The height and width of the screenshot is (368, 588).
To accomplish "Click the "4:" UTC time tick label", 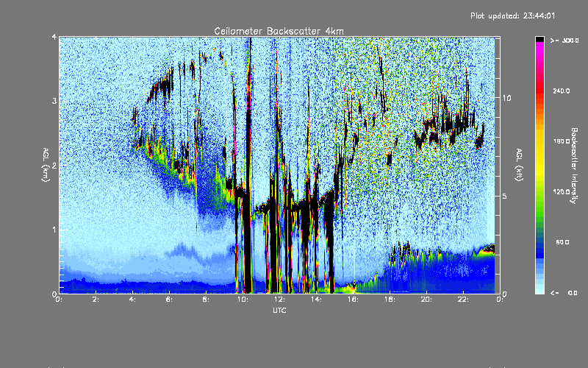I will 132,300.
